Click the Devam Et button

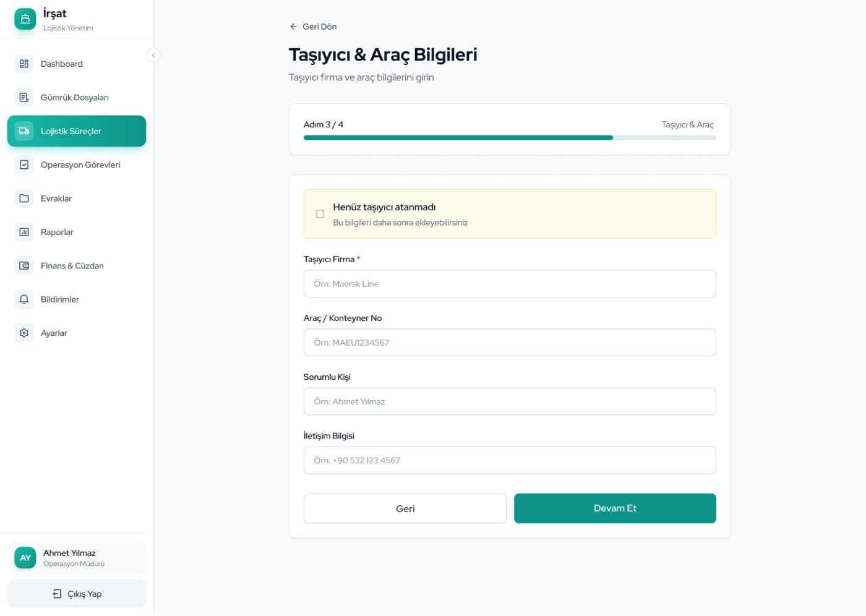click(615, 508)
